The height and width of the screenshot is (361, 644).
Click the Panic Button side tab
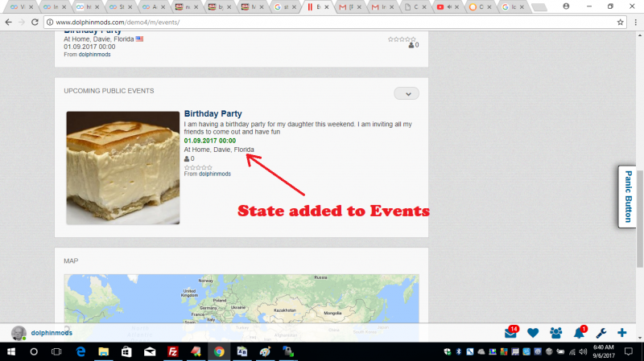click(x=628, y=196)
